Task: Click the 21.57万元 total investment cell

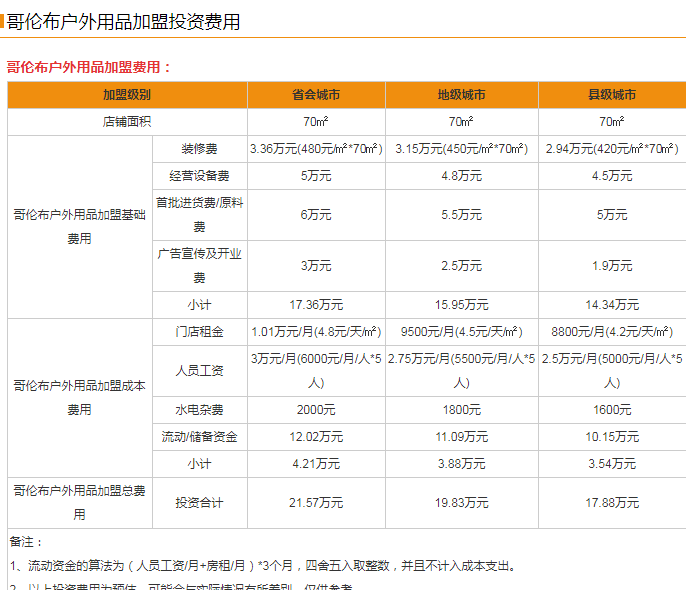Action: [x=316, y=503]
